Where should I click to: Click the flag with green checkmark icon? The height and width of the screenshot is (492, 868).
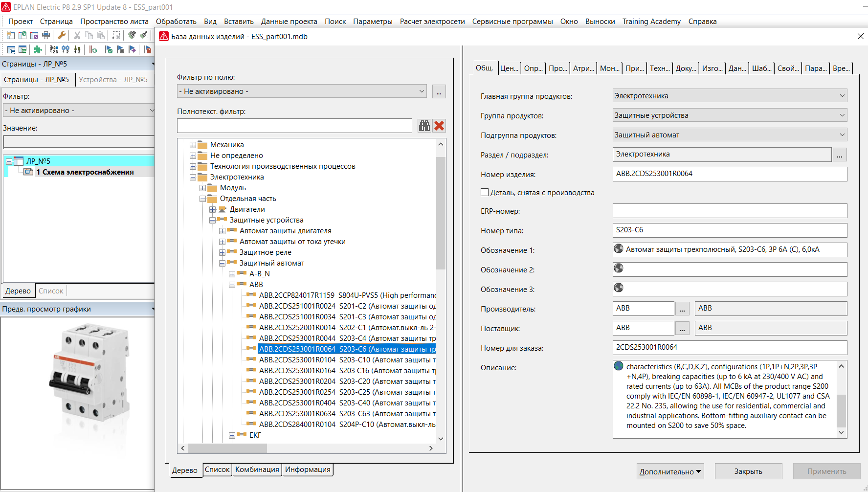(109, 49)
